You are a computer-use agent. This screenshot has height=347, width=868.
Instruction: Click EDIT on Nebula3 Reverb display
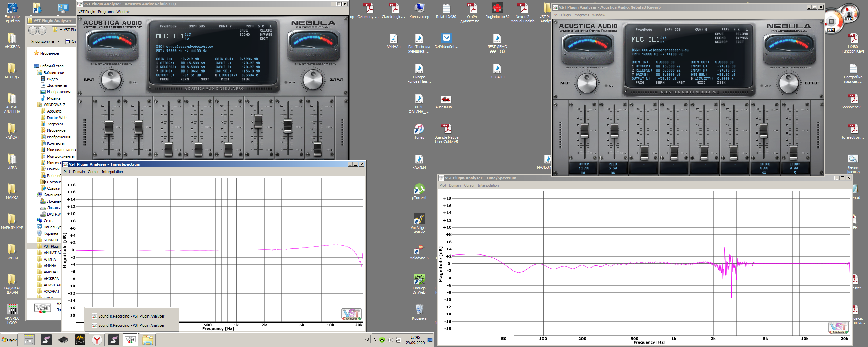pyautogui.click(x=739, y=42)
